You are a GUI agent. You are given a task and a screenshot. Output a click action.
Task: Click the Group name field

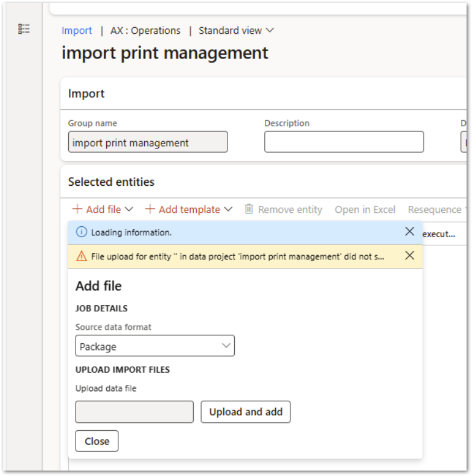tap(147, 142)
